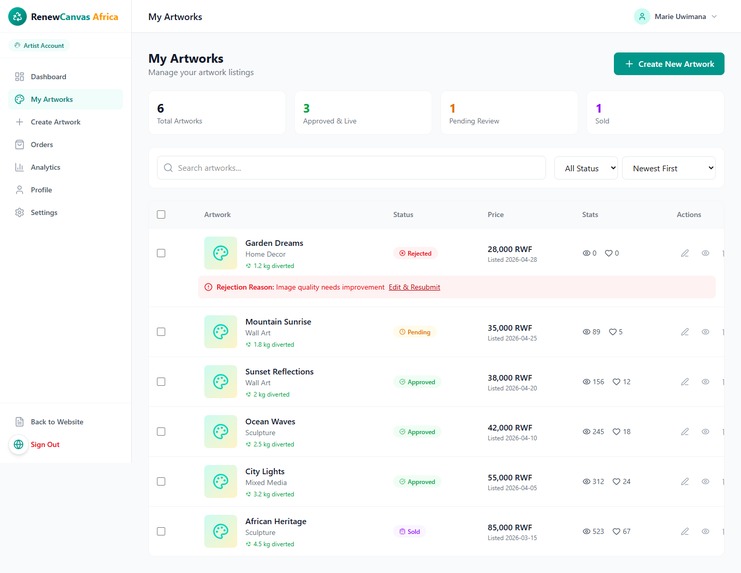Image resolution: width=741 pixels, height=573 pixels.
Task: Click the Pending status badge
Action: 414,332
